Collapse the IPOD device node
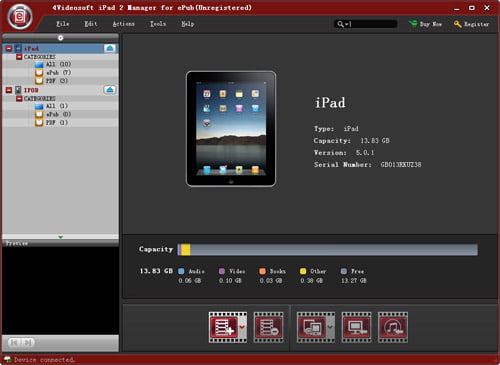This screenshot has height=365, width=500. 9,90
